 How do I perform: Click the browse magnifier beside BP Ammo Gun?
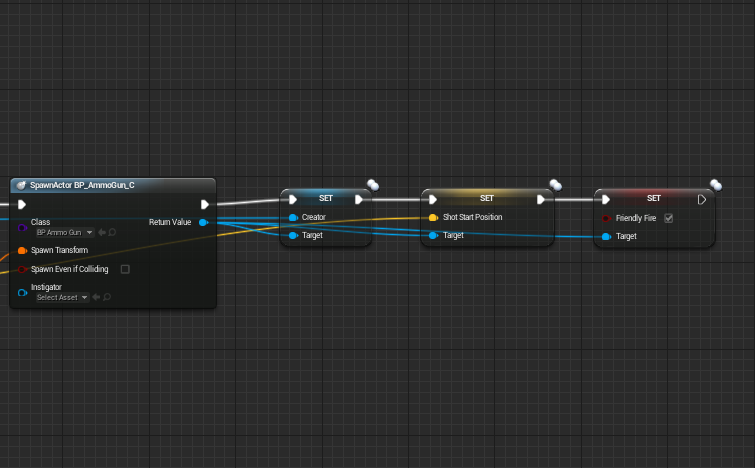tap(112, 233)
